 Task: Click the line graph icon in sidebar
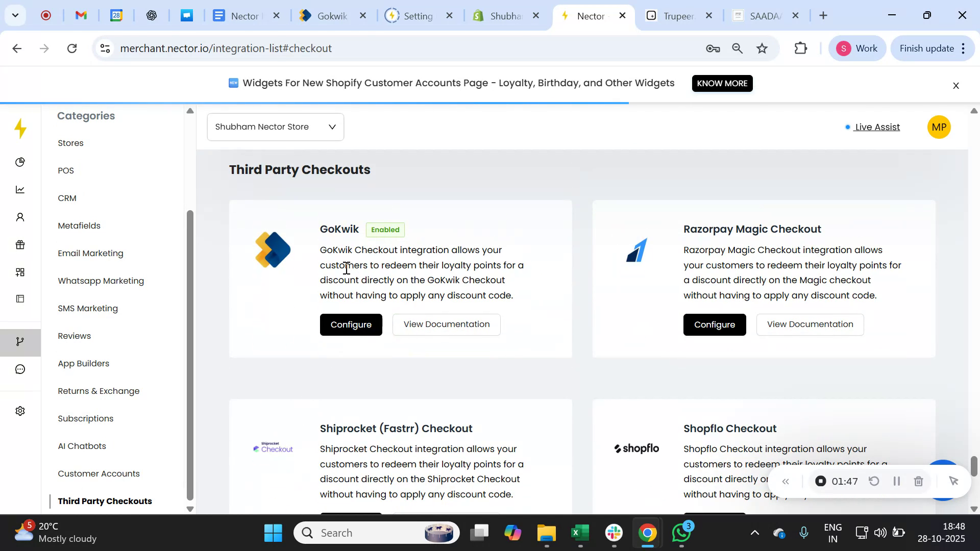point(20,190)
